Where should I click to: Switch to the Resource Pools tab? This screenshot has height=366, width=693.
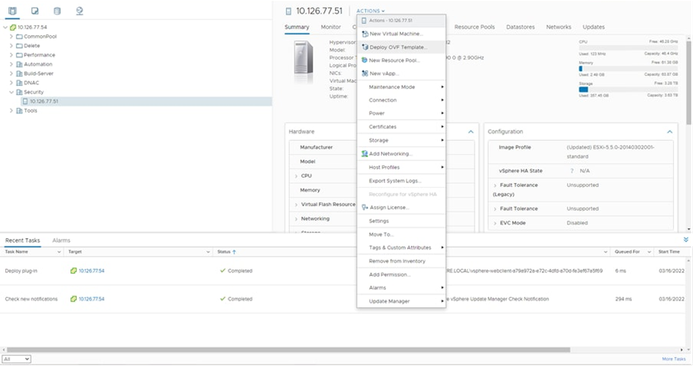(474, 27)
